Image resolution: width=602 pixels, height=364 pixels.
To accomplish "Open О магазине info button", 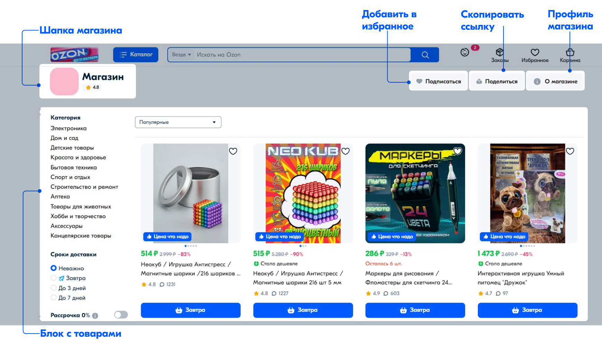I will pos(555,81).
